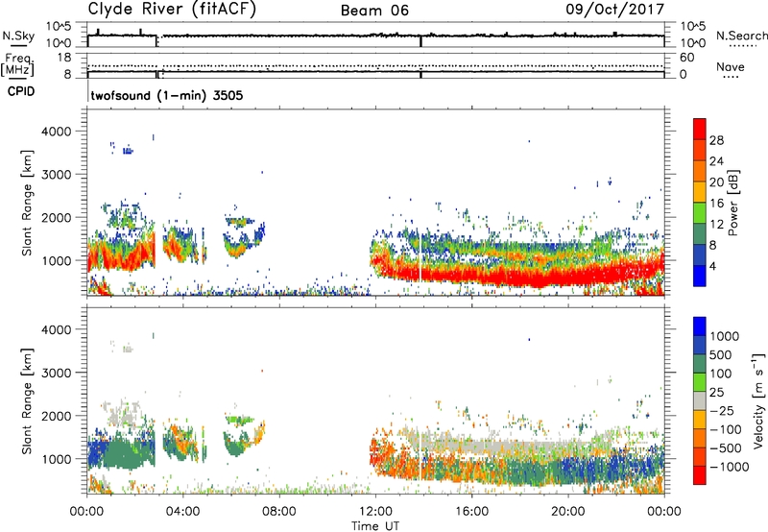Select the 12:00 time tick label

[x=375, y=512]
